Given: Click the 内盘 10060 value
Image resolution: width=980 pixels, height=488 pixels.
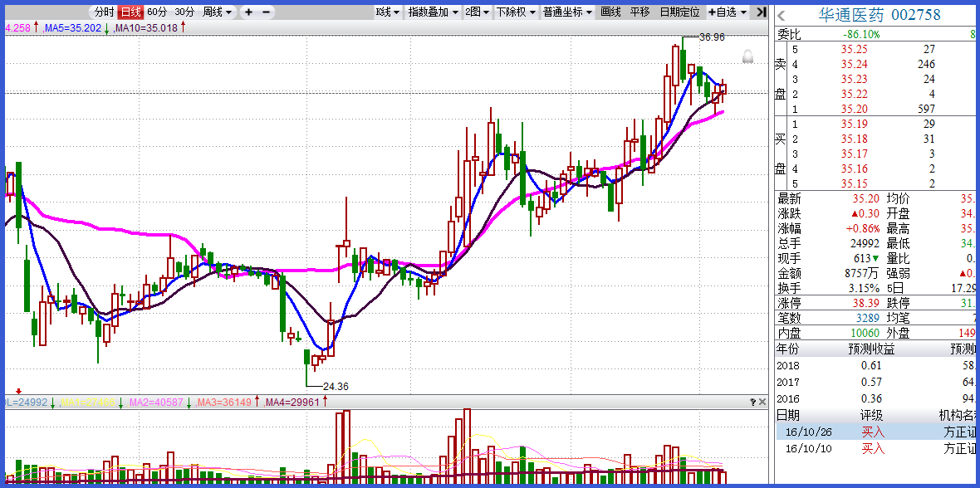Looking at the screenshot, I should tap(864, 334).
